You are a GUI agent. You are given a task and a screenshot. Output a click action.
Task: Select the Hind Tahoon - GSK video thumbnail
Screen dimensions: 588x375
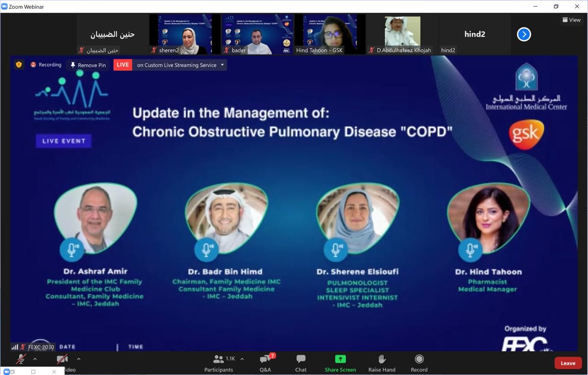(330, 34)
